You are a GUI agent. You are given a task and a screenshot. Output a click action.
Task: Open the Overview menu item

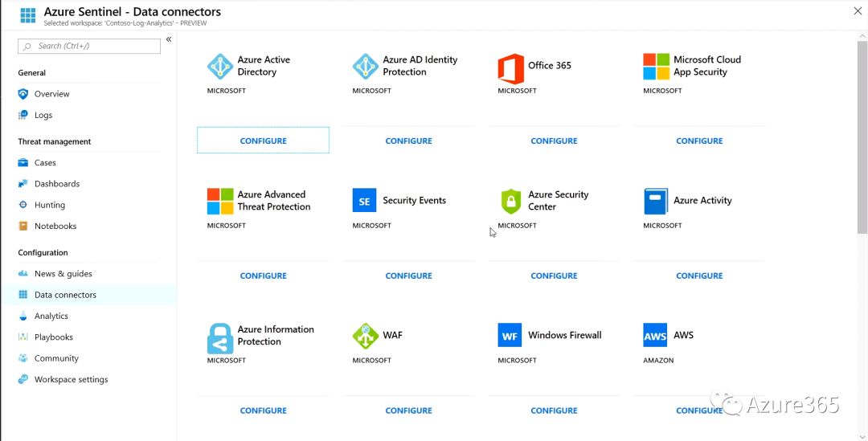[x=51, y=94]
